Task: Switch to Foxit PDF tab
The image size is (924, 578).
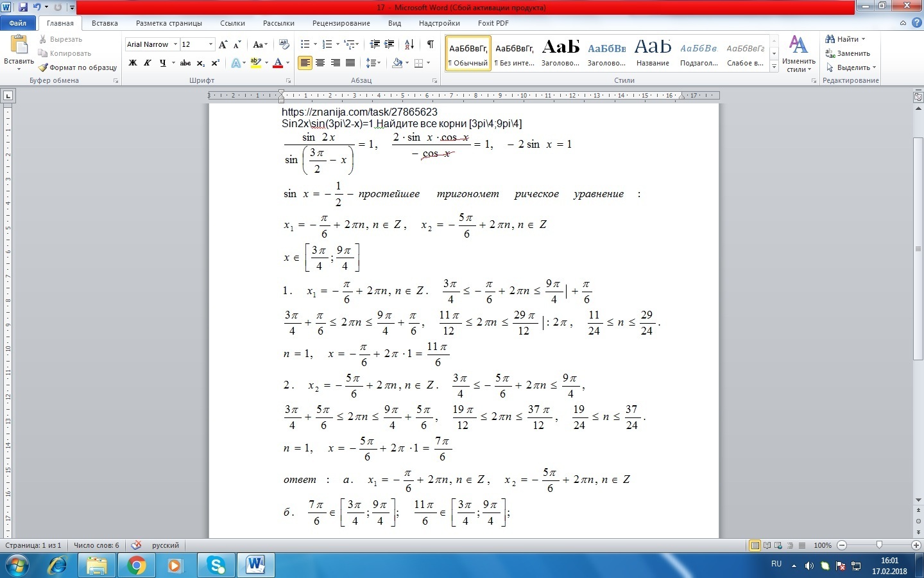Action: point(493,23)
